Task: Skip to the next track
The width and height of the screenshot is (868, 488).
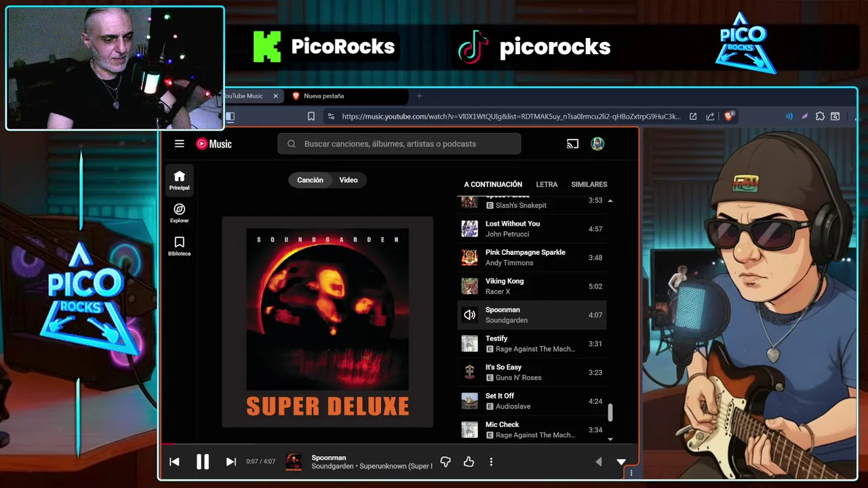Action: pyautogui.click(x=231, y=462)
